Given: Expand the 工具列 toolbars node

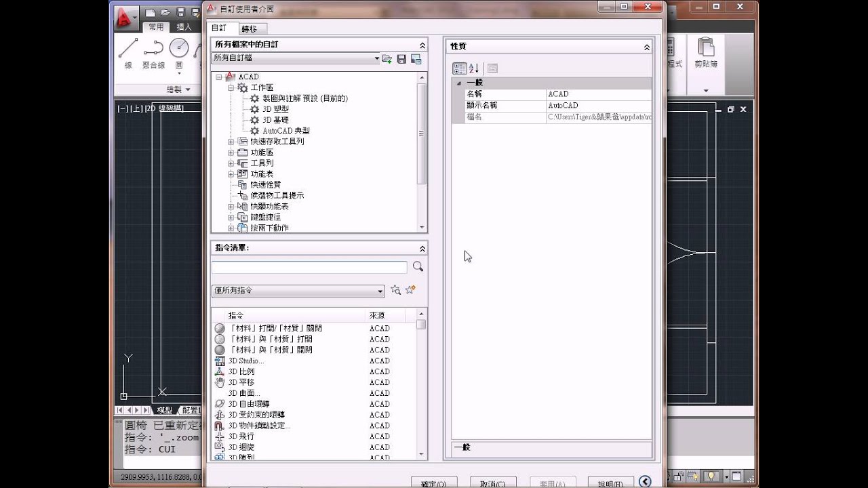Looking at the screenshot, I should pos(231,163).
